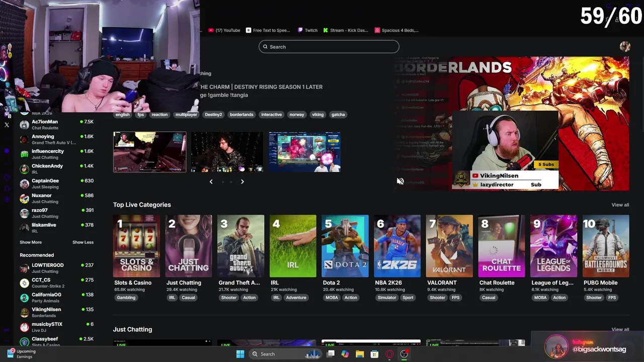Select the norway stream tag
The image size is (644, 362).
click(297, 115)
